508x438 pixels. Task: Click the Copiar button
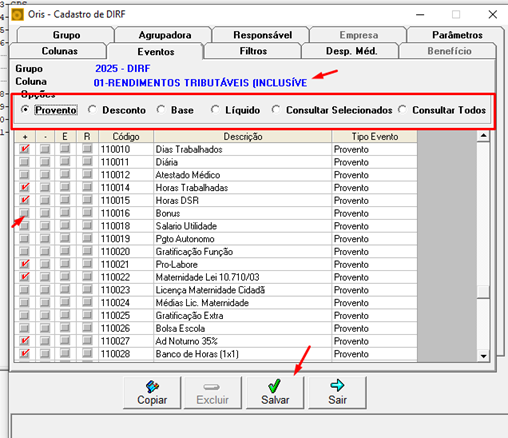(152, 393)
